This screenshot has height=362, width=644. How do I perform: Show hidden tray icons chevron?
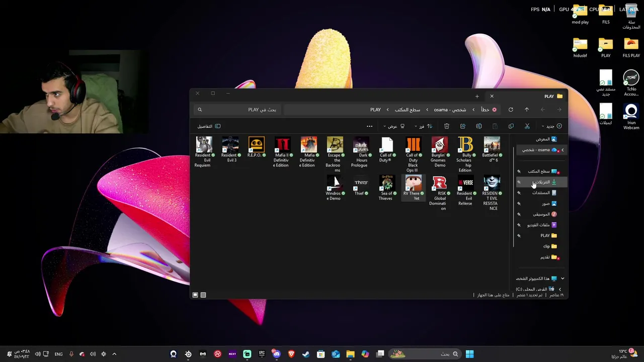[x=114, y=354]
